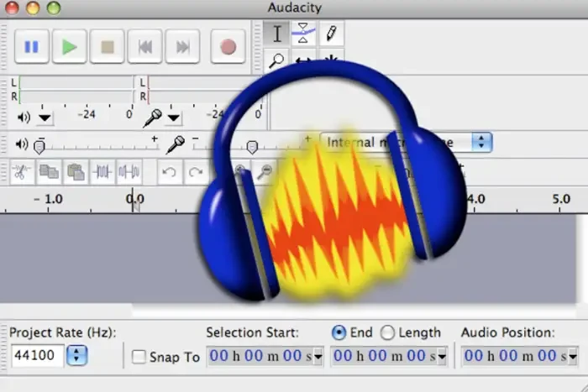588x392 pixels.
Task: Click the Audio Position time field
Action: click(514, 356)
